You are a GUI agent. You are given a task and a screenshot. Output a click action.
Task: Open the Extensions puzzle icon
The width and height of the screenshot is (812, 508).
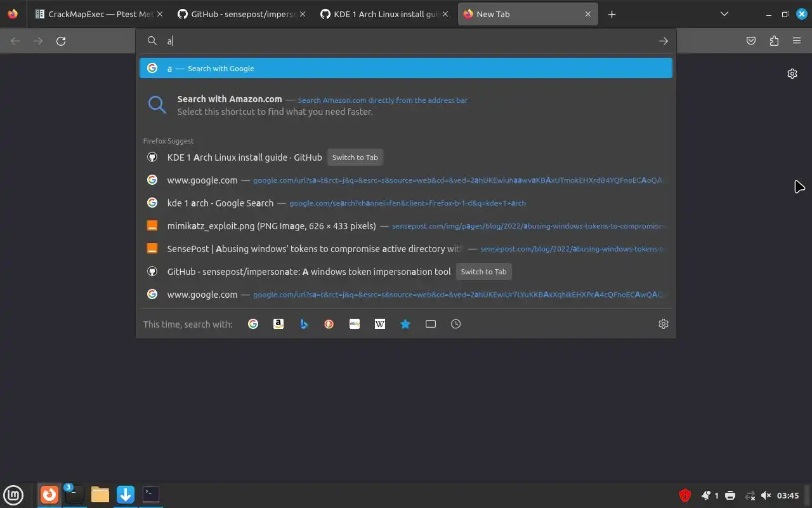point(774,41)
